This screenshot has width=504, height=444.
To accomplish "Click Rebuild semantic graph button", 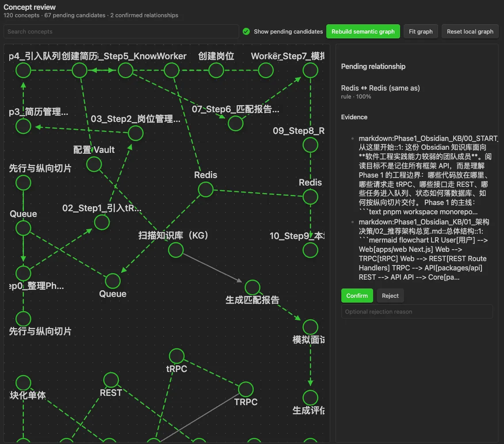I will point(363,31).
